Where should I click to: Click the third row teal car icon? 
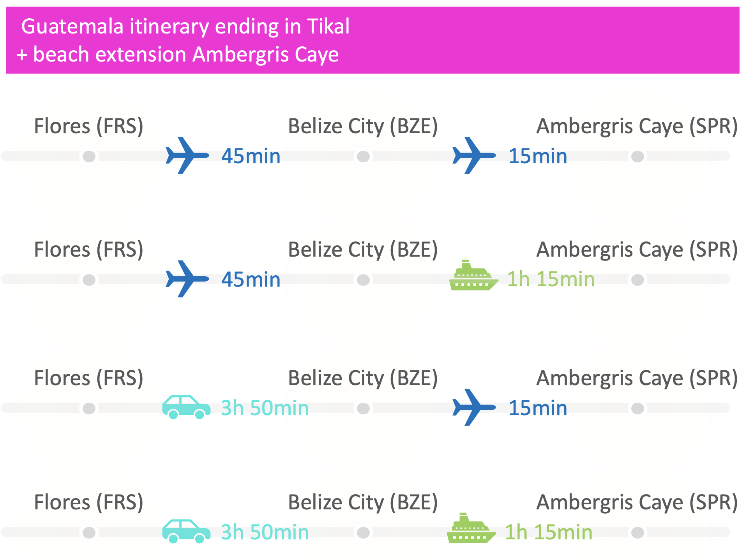[186, 407]
